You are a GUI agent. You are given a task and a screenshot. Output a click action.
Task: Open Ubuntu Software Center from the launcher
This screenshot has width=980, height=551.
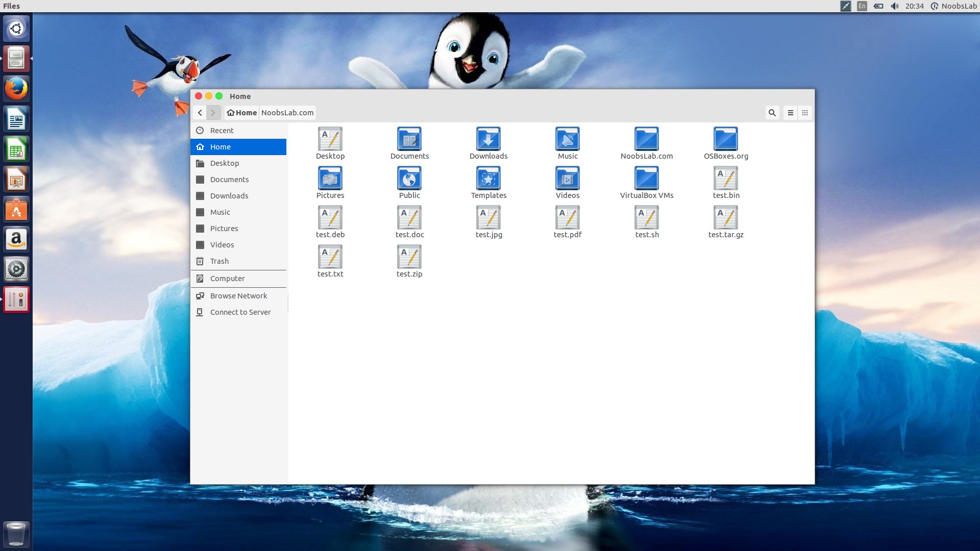click(16, 209)
